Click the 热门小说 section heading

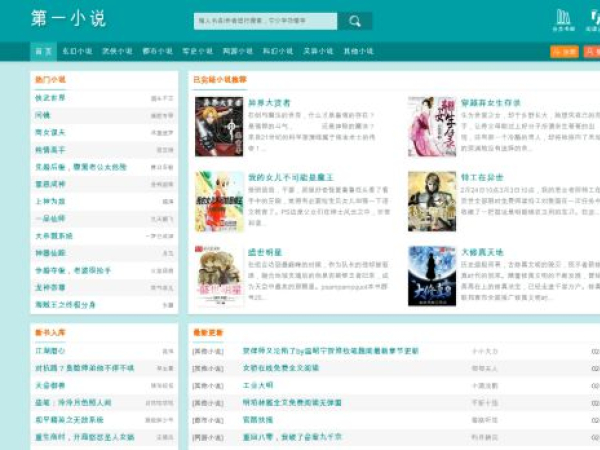(x=51, y=80)
